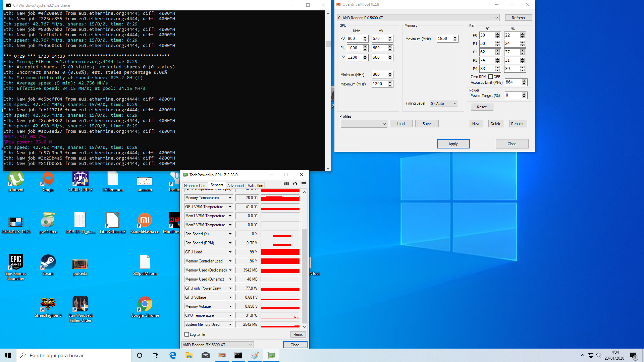
Task: Expand the CPU Temperature sensor dropdown
Action: click(230, 315)
